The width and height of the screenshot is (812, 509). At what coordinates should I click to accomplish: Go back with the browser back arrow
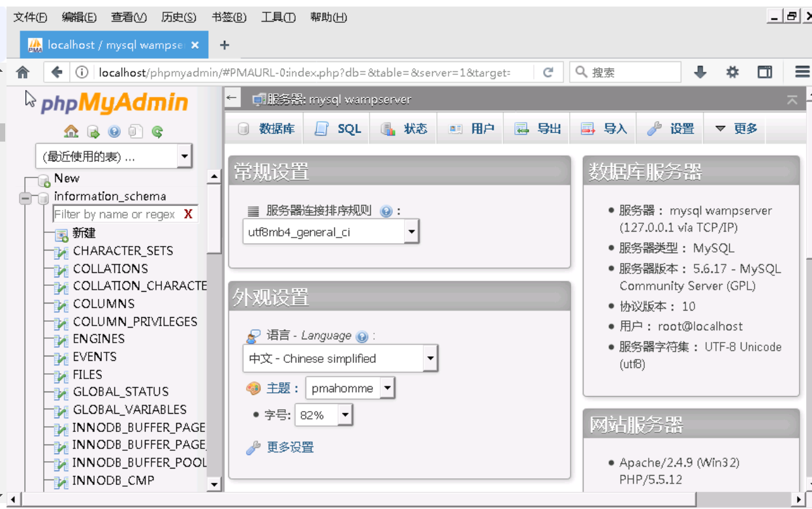(57, 72)
